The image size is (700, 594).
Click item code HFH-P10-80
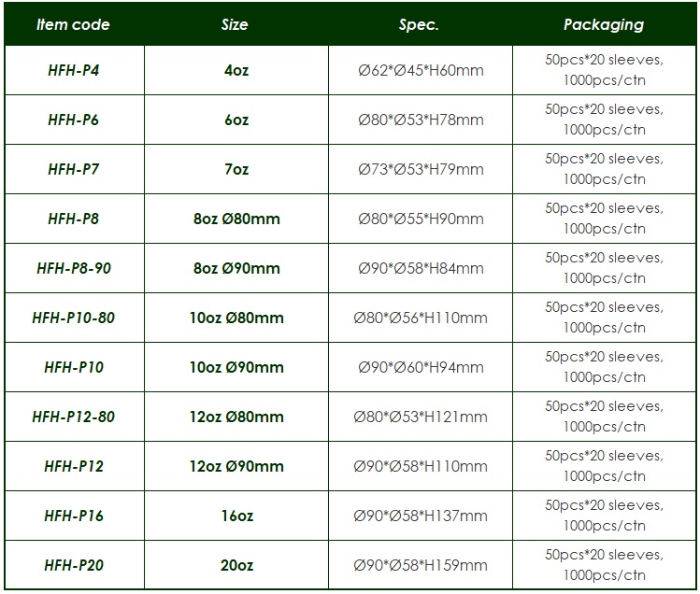point(74,318)
